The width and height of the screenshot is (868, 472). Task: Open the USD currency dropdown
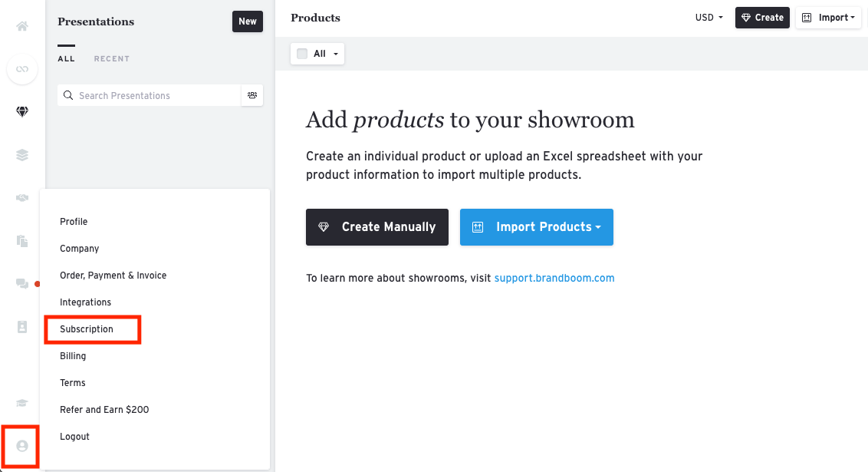pyautogui.click(x=707, y=17)
